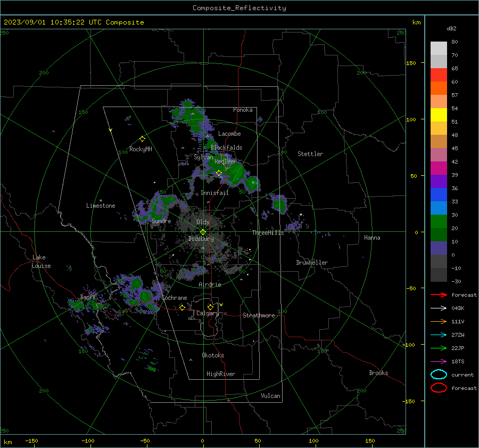This screenshot has height=448, width=479.
Task: Click the 100 tick on the bottom axis
Action: [x=313, y=441]
